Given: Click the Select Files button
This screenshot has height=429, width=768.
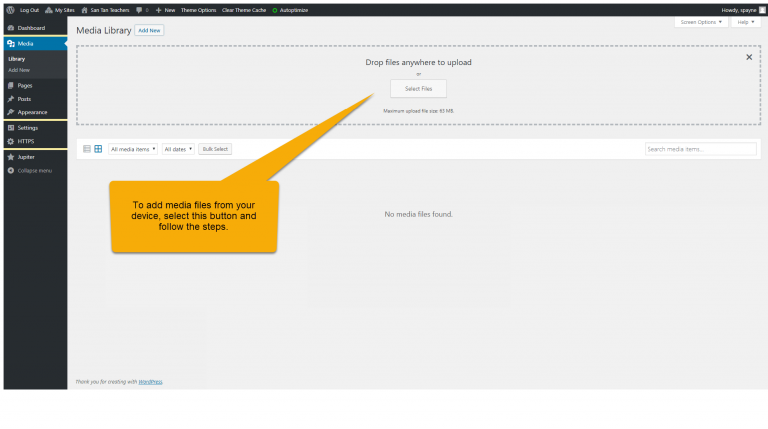Looking at the screenshot, I should [418, 89].
